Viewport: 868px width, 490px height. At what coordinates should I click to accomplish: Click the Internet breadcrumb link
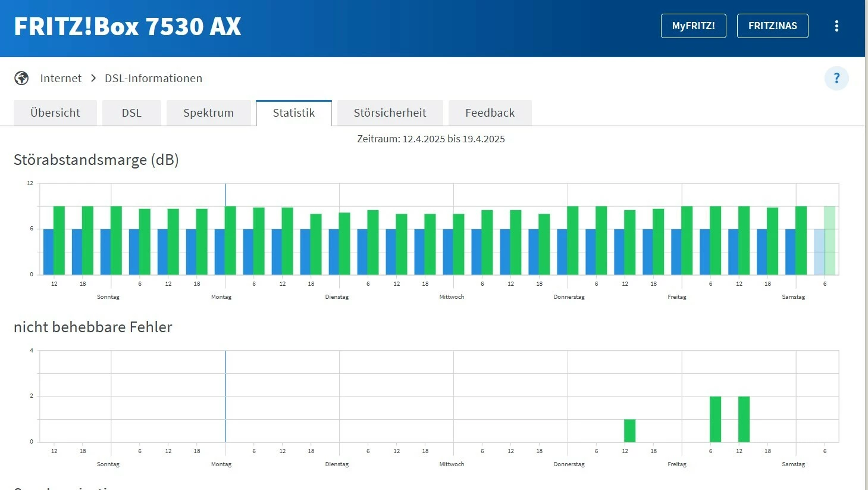point(61,79)
